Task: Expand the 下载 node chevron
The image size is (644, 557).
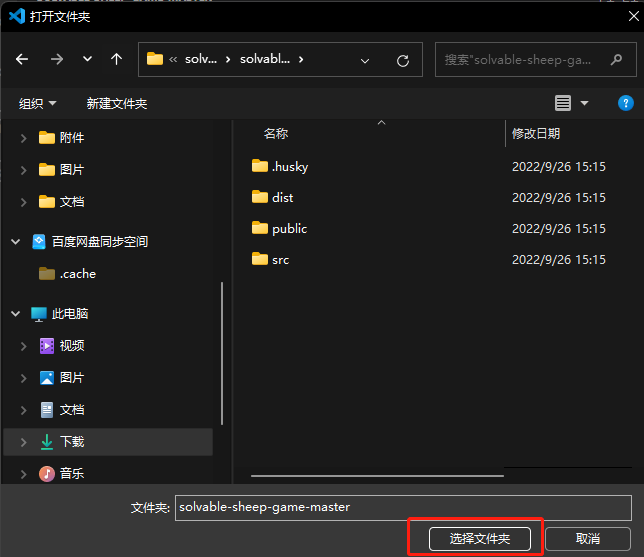Action: (x=23, y=442)
